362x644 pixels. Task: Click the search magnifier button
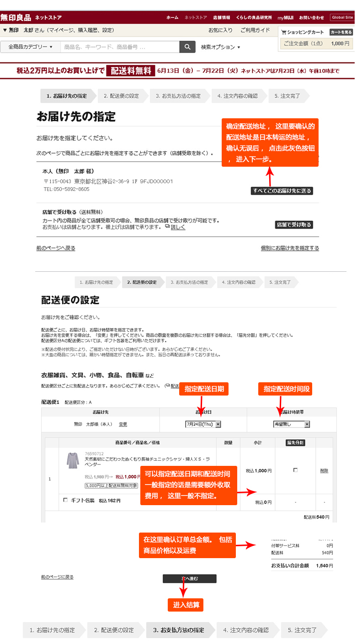(x=187, y=47)
